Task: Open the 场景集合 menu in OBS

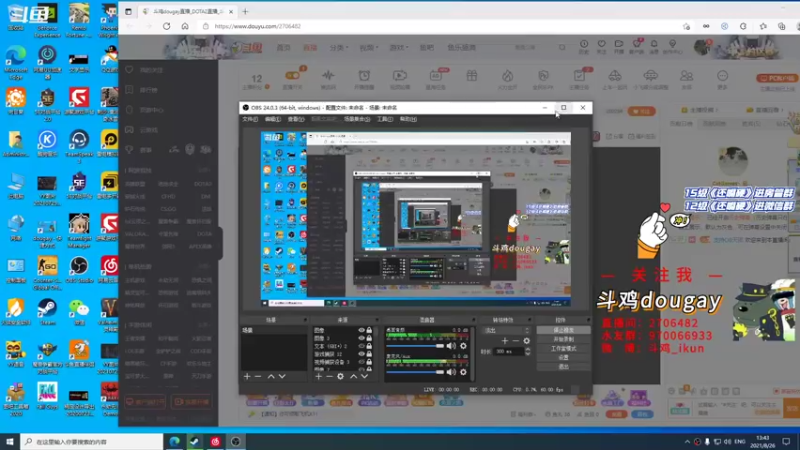Action: [357, 119]
